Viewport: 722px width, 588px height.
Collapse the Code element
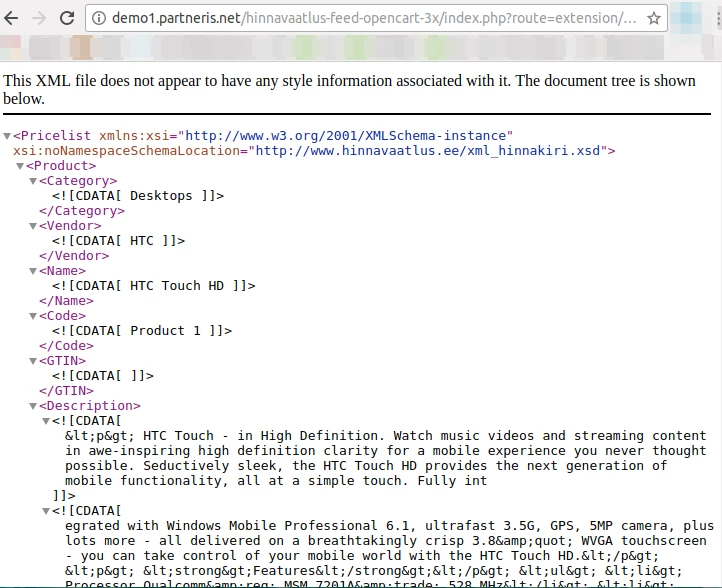tap(33, 316)
